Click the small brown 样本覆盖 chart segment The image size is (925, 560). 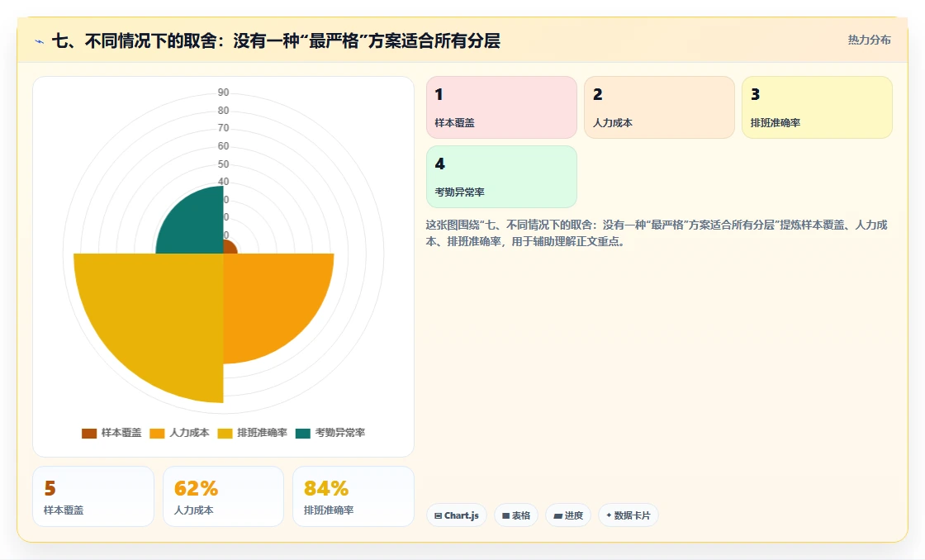(230, 248)
